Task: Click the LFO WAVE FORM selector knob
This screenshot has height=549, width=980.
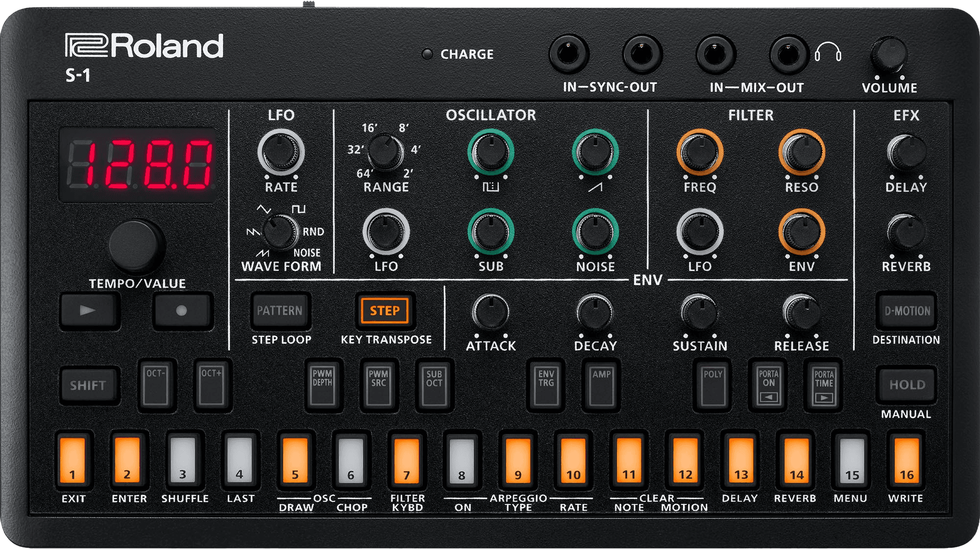Action: tap(280, 232)
